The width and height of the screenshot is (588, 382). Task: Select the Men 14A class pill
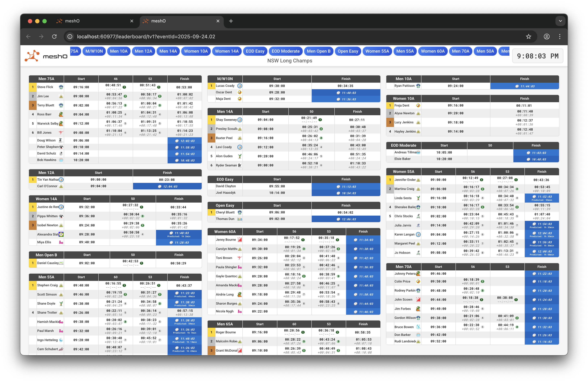168,51
